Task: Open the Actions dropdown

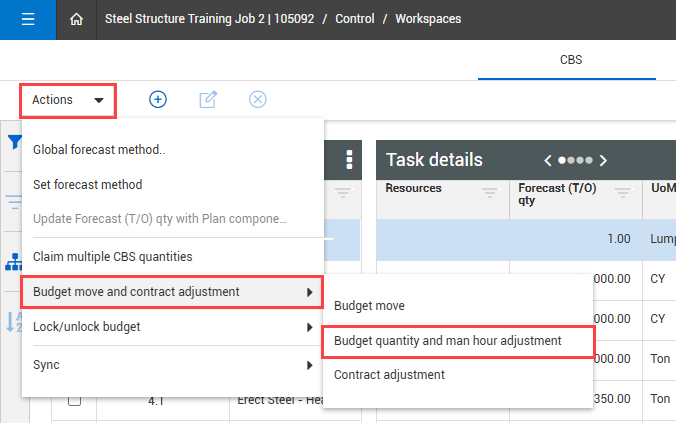Action: coord(68,100)
